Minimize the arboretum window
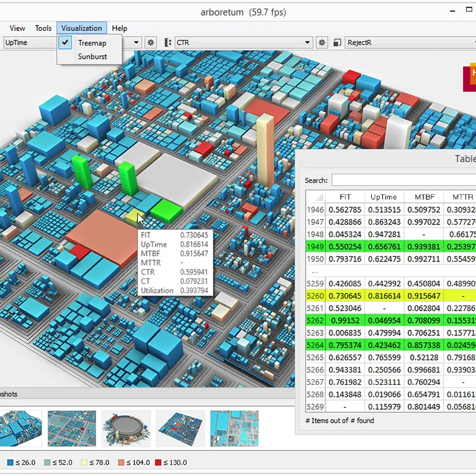 (452, 11)
